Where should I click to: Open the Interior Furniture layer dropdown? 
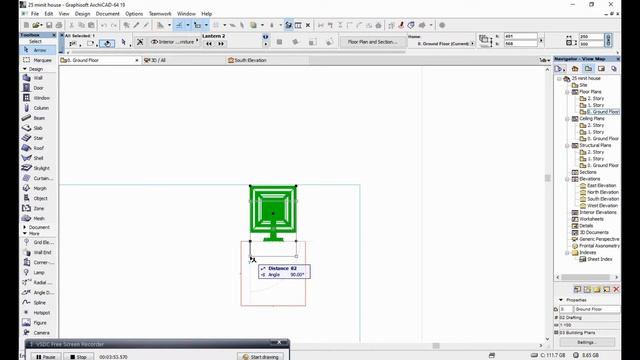(175, 42)
